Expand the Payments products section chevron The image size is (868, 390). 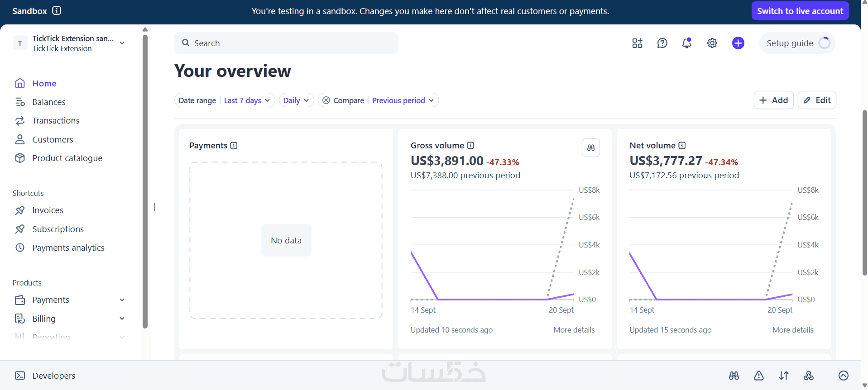coord(122,300)
